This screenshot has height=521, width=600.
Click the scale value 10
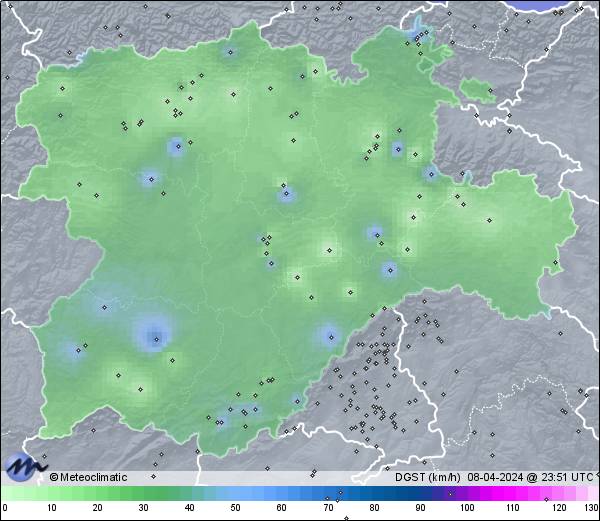[x=52, y=508]
